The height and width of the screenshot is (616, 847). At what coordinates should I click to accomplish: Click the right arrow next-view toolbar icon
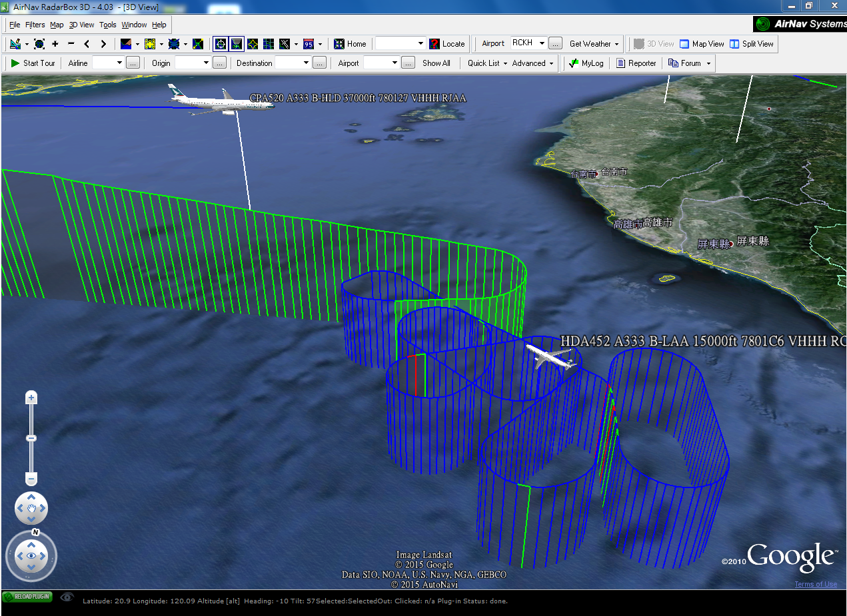pos(103,44)
